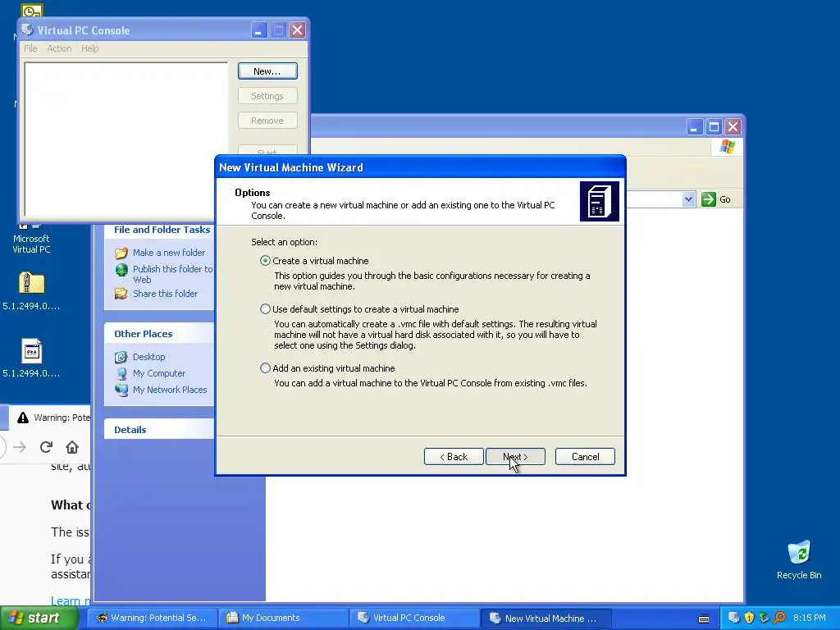Click the Publish to Web globe icon

click(x=121, y=269)
